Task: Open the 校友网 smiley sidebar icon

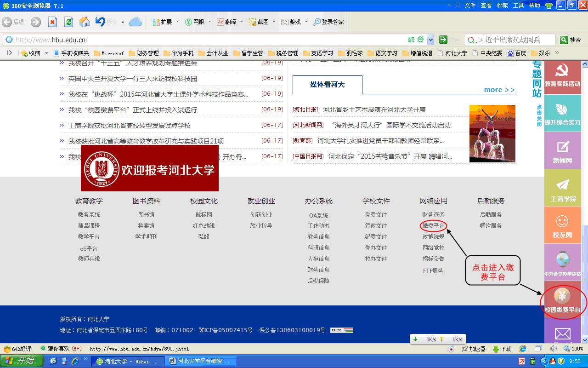Action: 563,225
